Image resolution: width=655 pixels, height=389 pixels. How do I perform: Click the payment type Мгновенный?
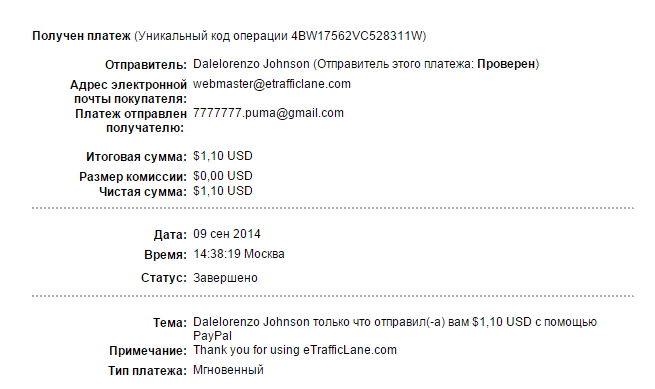(228, 370)
